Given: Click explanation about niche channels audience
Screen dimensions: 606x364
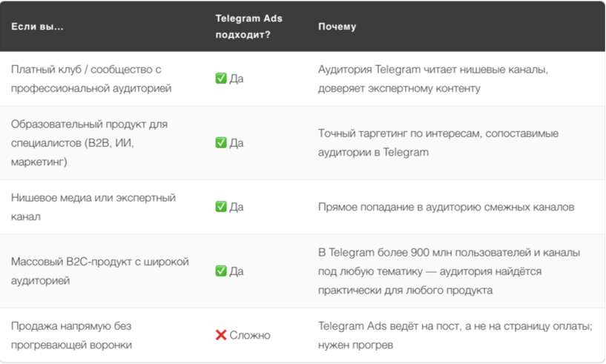Looking at the screenshot, I should (x=433, y=79).
